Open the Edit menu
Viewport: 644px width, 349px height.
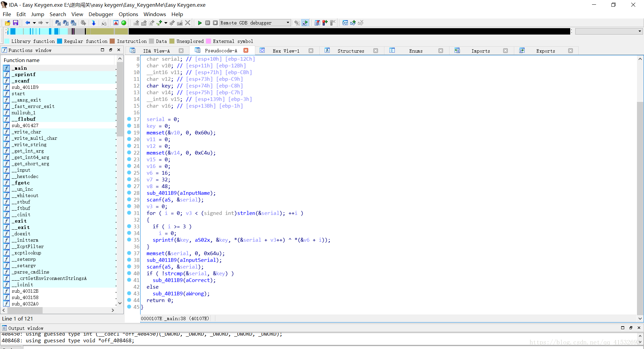tap(21, 14)
